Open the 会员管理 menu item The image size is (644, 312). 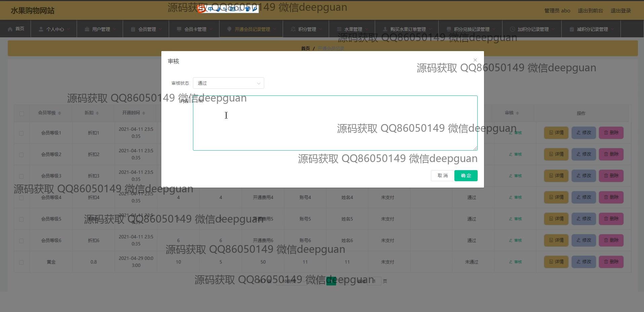pyautogui.click(x=147, y=29)
